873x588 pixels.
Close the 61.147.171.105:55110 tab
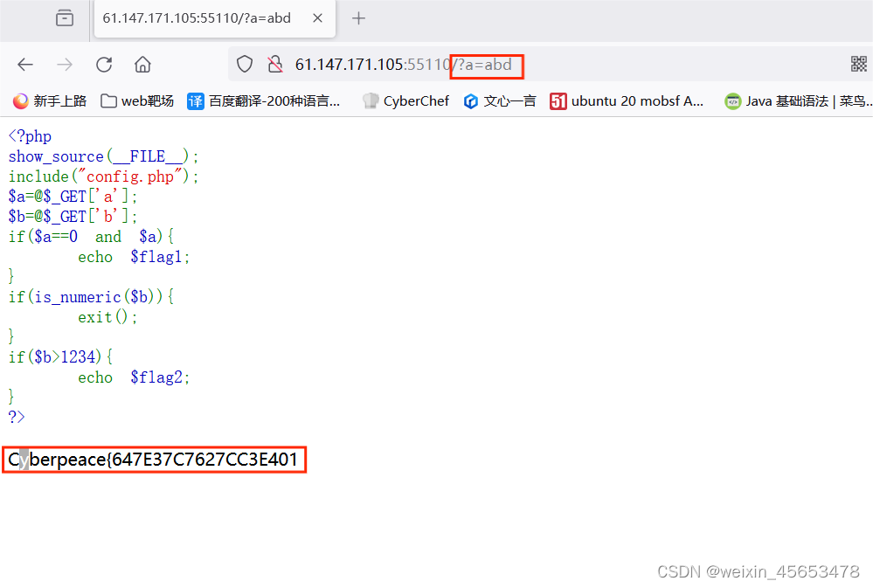point(317,18)
